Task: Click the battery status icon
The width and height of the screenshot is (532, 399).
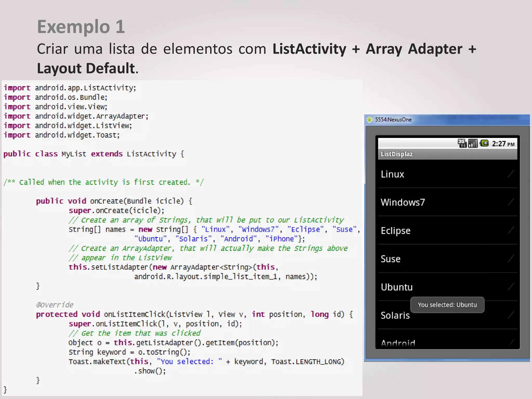Action: (x=484, y=143)
